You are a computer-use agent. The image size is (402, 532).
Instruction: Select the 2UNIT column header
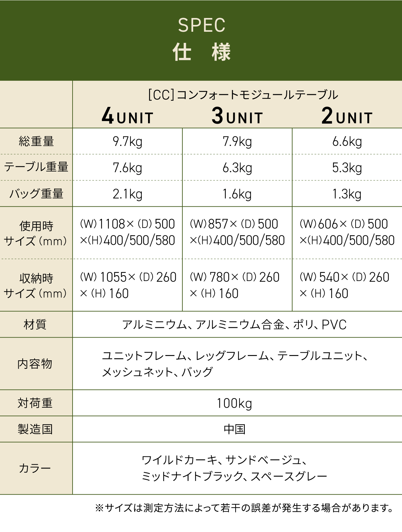click(347, 116)
